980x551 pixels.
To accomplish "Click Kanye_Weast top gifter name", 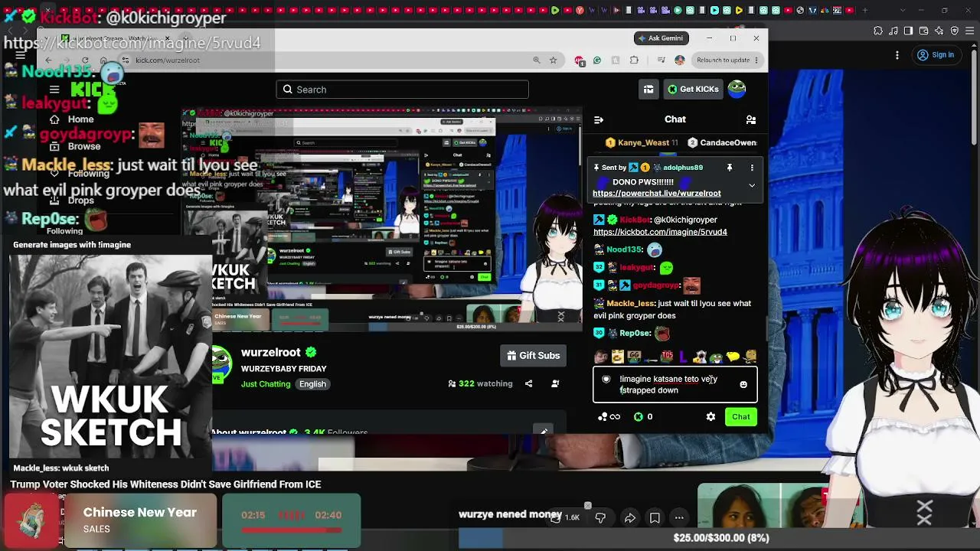I will 643,142.
